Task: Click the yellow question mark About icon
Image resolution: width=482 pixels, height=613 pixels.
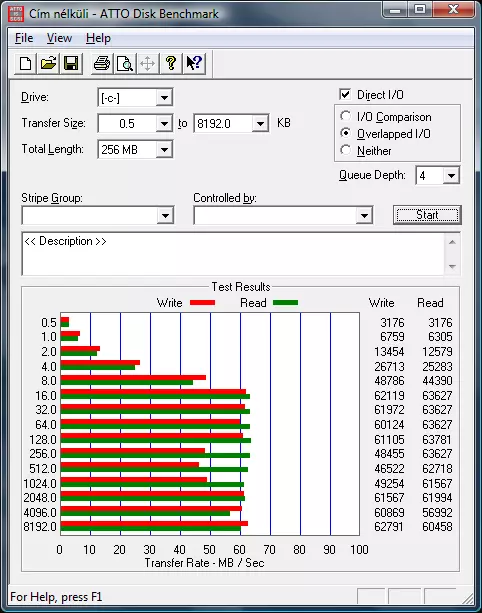Action: point(170,63)
